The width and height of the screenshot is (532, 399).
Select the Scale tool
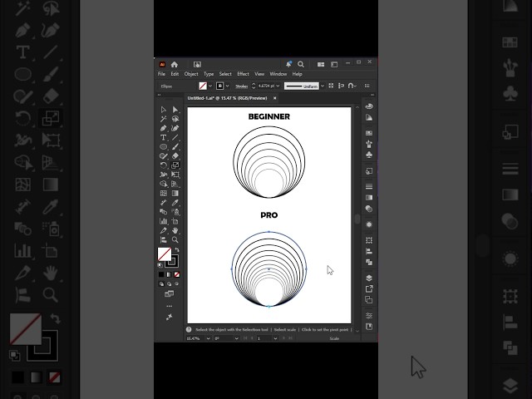[175, 165]
